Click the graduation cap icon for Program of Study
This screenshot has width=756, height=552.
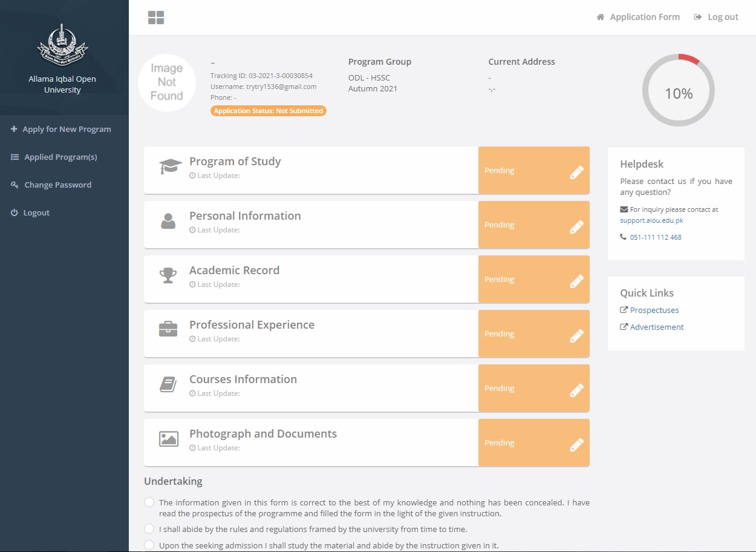pyautogui.click(x=171, y=166)
